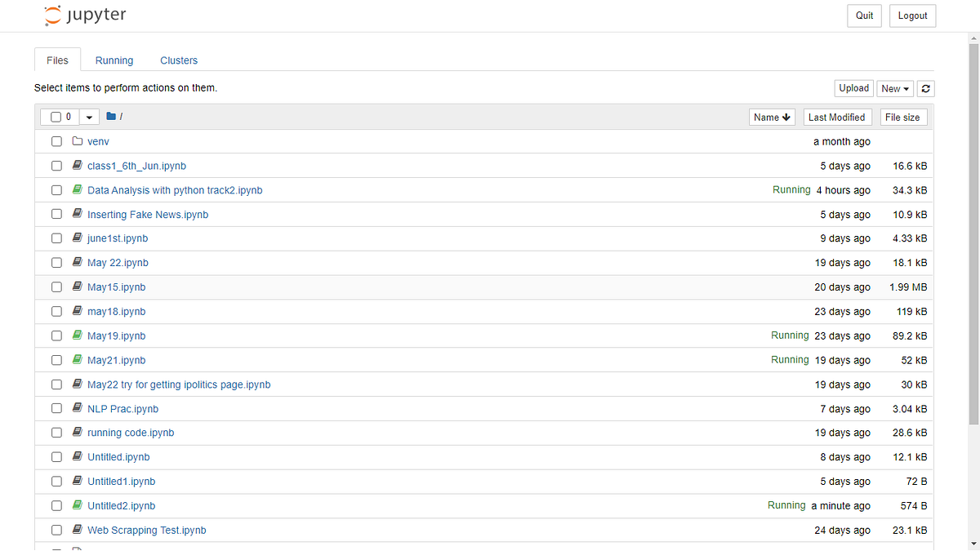Open the Name sort dropdown
The height and width of the screenshot is (551, 980).
click(771, 117)
